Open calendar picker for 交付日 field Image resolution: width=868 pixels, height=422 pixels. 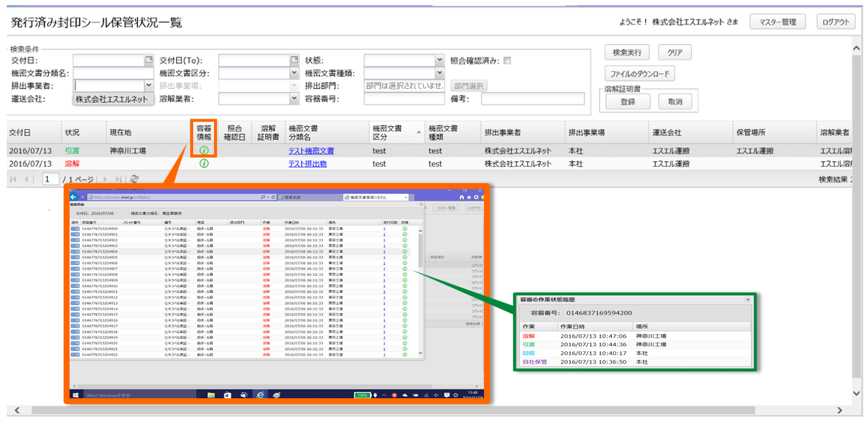point(149,60)
